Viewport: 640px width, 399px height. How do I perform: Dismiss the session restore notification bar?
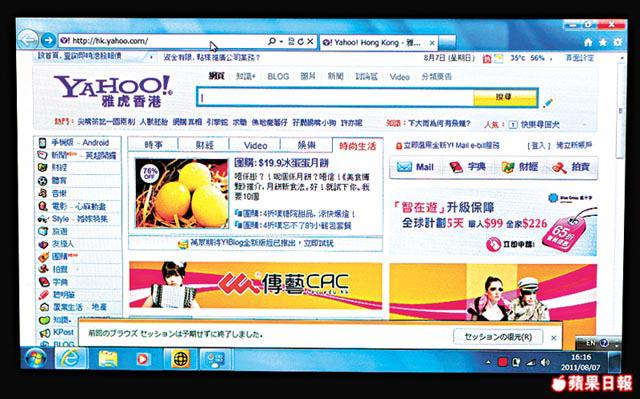(553, 338)
